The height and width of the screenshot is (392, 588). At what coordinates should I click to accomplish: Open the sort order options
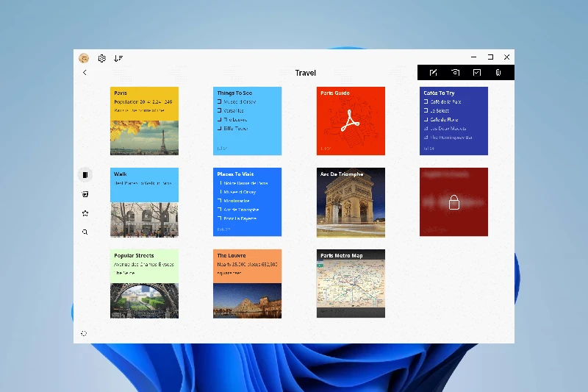pyautogui.click(x=118, y=58)
